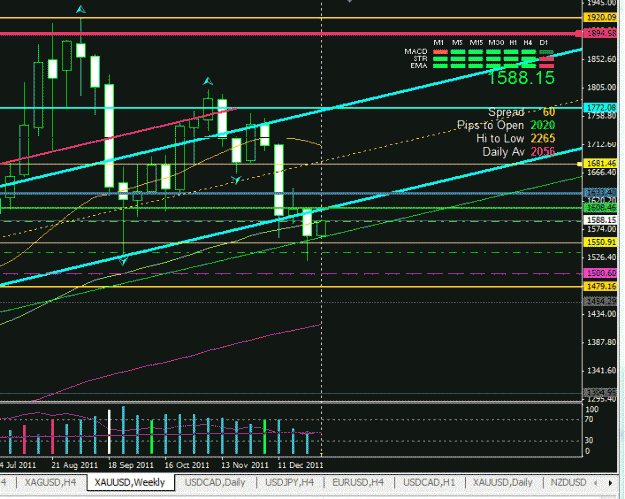This screenshot has width=625, height=499.
Task: Click the red square marker beside 1894.98
Action: pyautogui.click(x=578, y=34)
